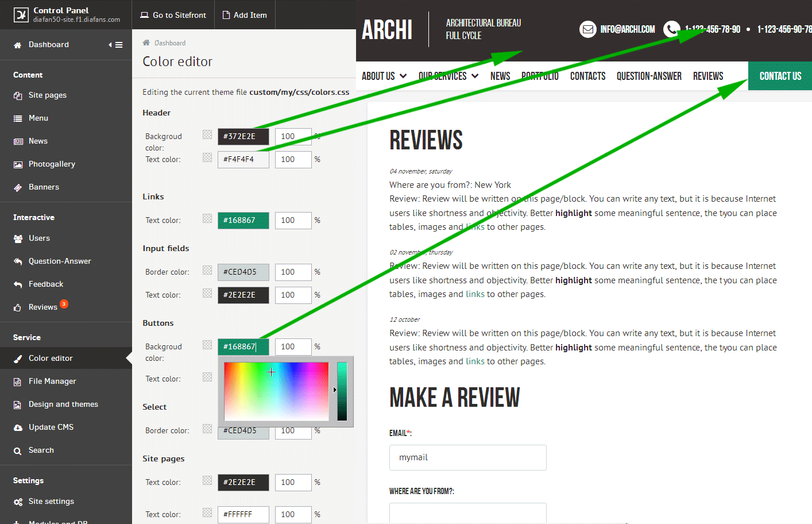The width and height of the screenshot is (812, 524).
Task: Click the Photogallery icon
Action: tap(18, 164)
